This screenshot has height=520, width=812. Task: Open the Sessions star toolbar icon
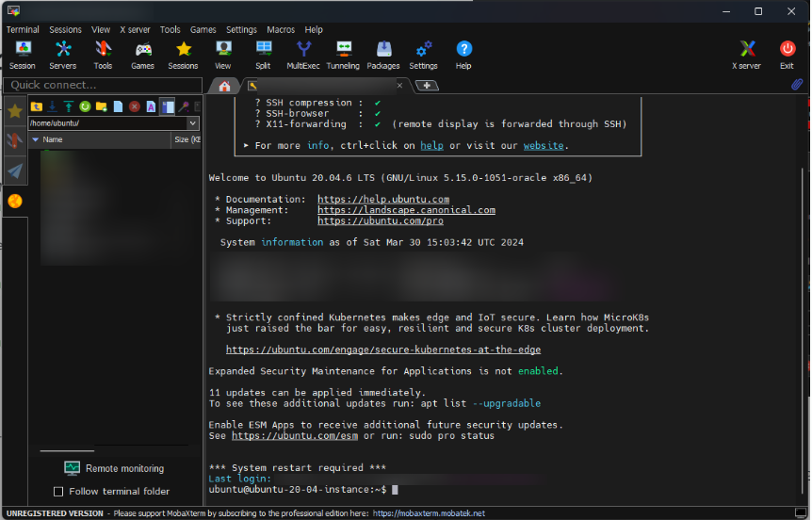pos(183,55)
